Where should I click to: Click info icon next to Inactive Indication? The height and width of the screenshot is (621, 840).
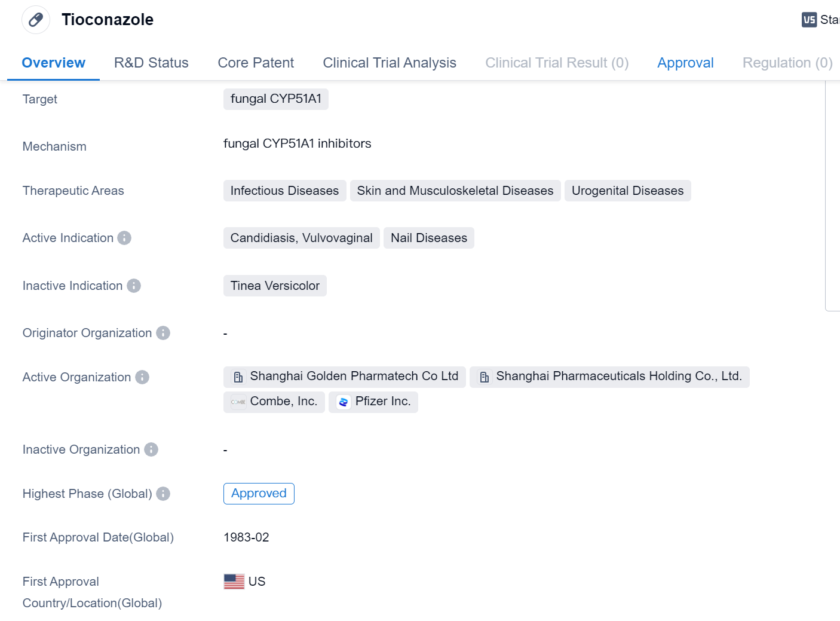134,286
